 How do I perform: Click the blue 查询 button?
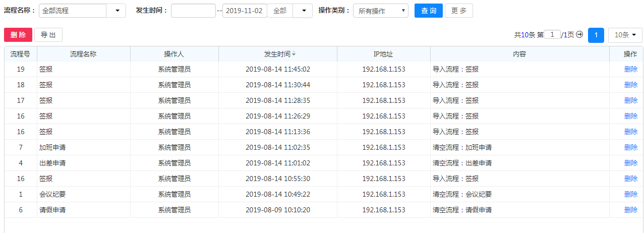point(428,11)
